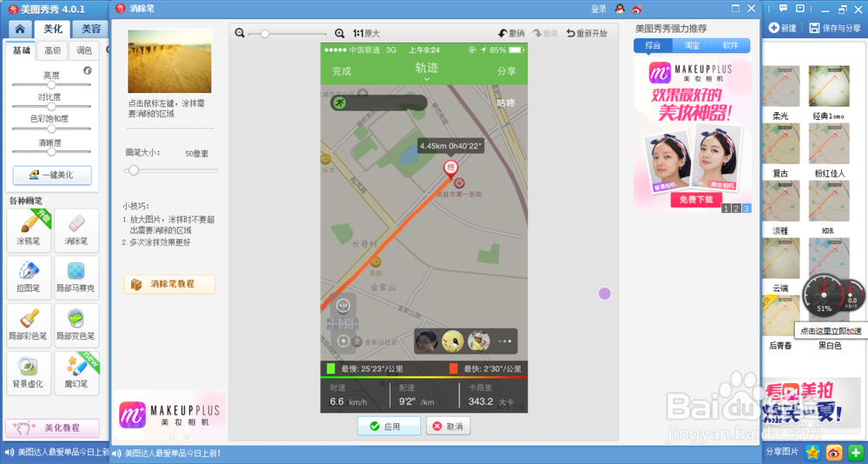Switch ad carousel to page 1
The height and width of the screenshot is (464, 868).
pos(726,209)
